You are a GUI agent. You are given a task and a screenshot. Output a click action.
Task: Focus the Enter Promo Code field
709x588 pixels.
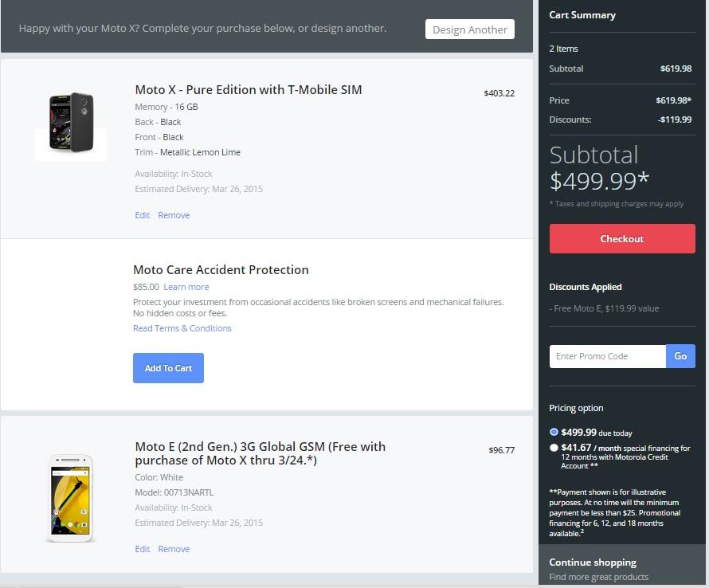(x=607, y=356)
